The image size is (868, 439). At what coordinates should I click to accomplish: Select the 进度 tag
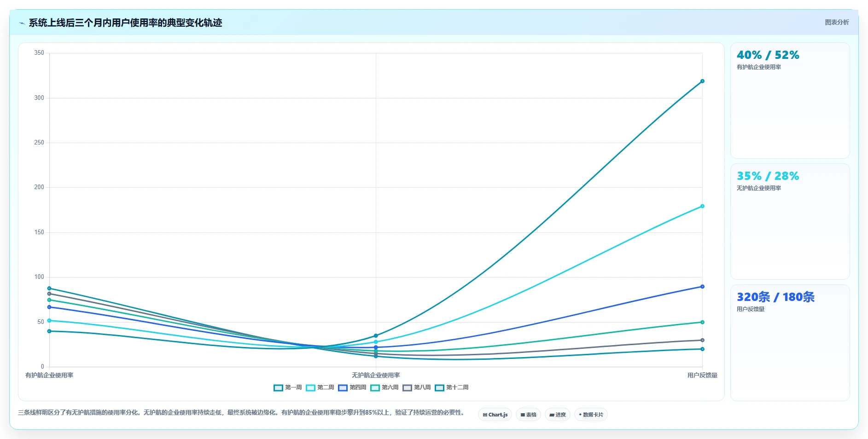click(x=558, y=415)
